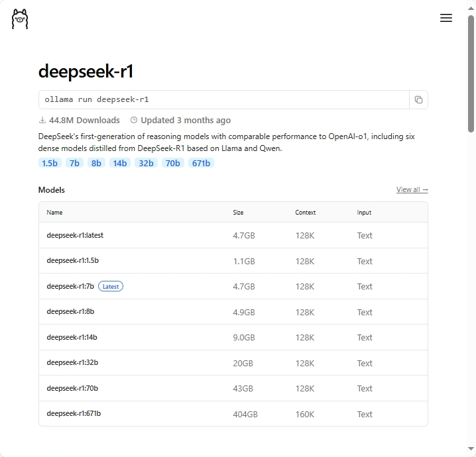Open the deepseek-r1:32b model
The width and height of the screenshot is (476, 457).
point(72,363)
